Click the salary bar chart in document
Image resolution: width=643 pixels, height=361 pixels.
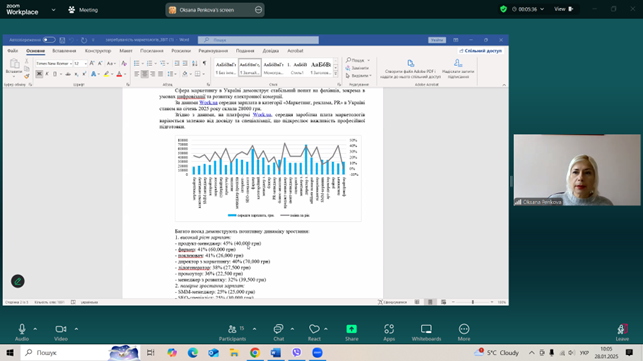pos(268,178)
